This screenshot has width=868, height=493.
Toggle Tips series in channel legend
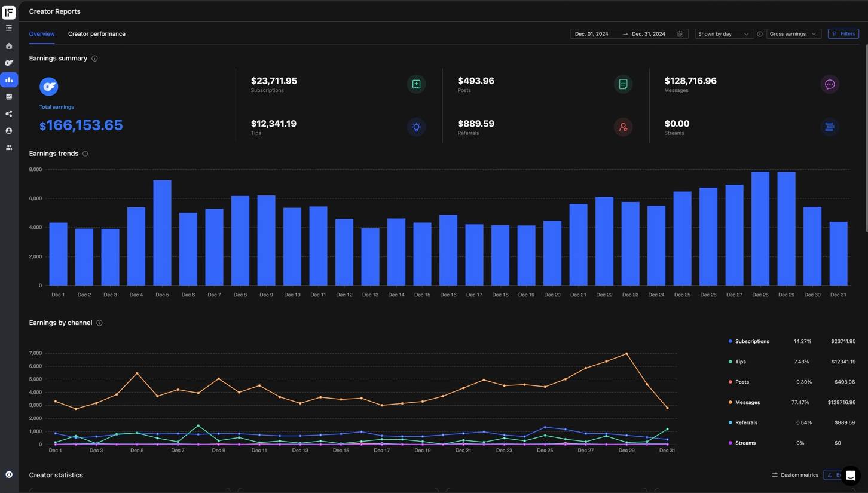pos(737,362)
